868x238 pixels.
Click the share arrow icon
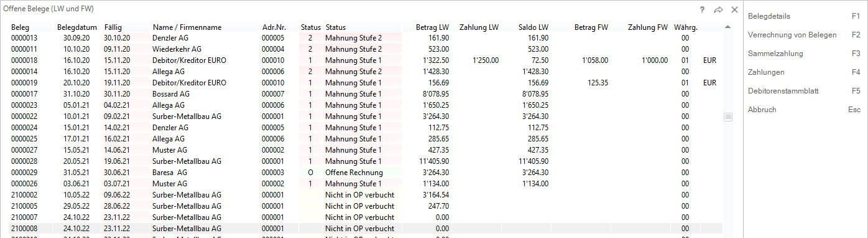[719, 10]
